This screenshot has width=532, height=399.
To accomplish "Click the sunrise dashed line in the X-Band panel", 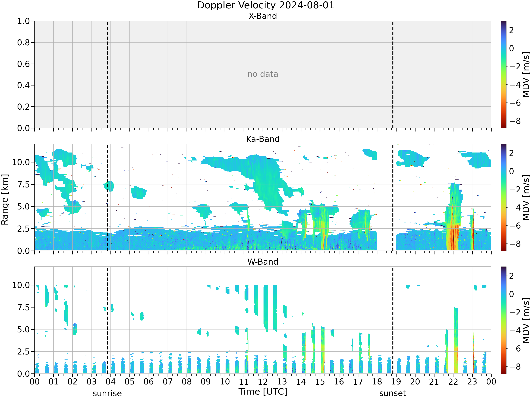I will (107, 74).
